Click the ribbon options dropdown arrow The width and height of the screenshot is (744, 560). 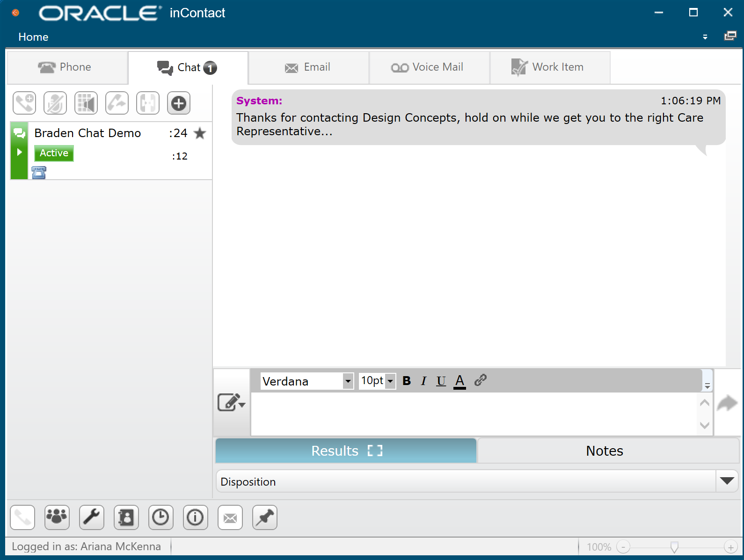point(705,37)
